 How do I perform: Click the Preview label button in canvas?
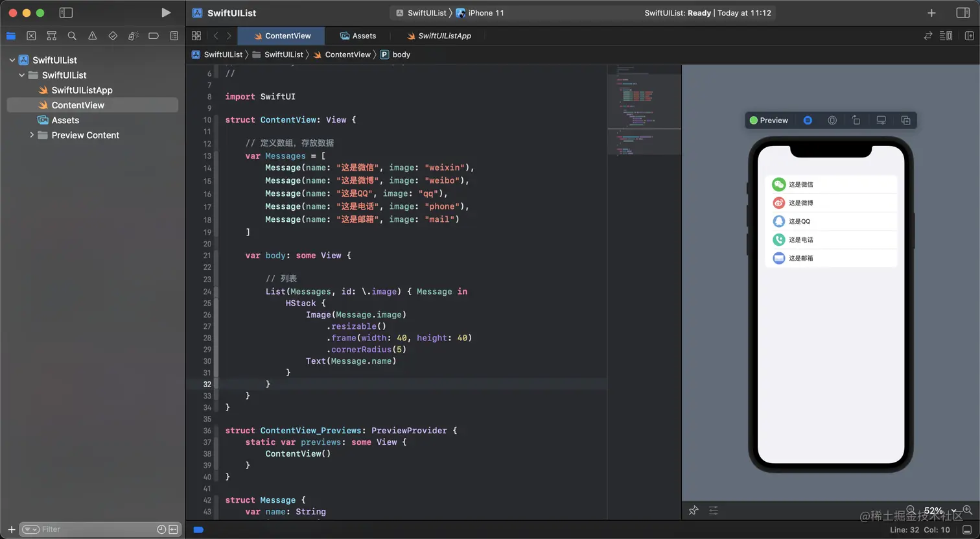(x=769, y=120)
